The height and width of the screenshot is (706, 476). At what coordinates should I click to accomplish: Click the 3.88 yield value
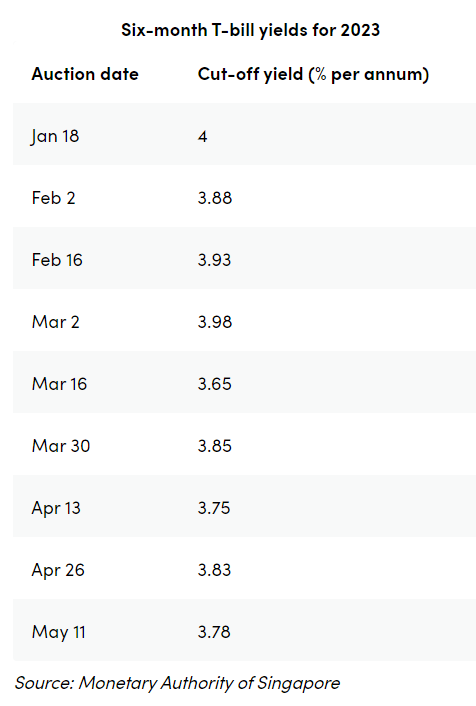[x=215, y=198]
